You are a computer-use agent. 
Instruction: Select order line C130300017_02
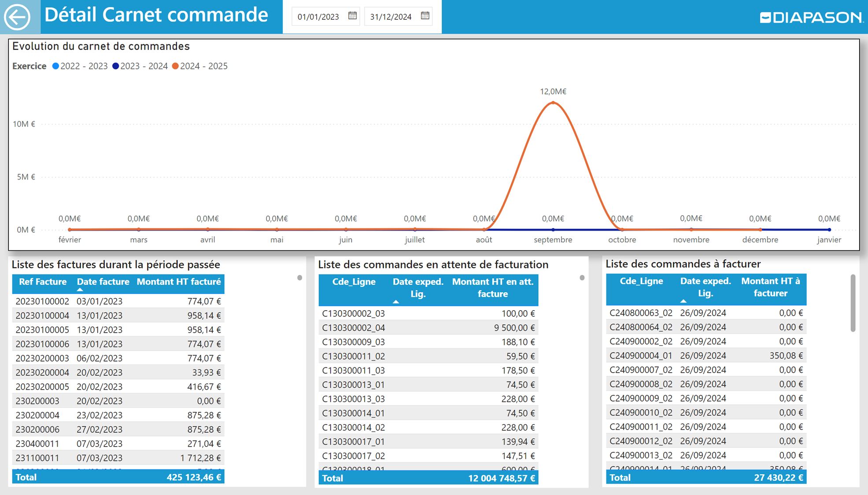428,456
